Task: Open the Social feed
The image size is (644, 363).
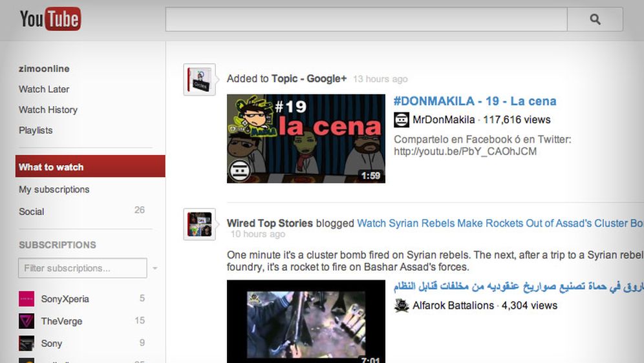Action: (31, 212)
